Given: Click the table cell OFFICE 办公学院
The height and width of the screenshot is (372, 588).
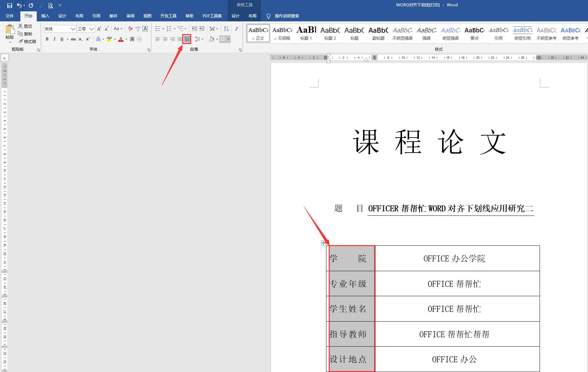Looking at the screenshot, I should point(457,258).
